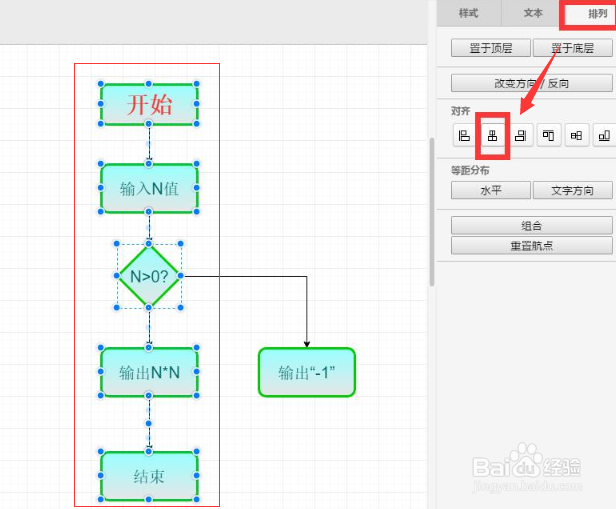Select the 输出N*N shape
The height and width of the screenshot is (509, 616).
point(149,372)
